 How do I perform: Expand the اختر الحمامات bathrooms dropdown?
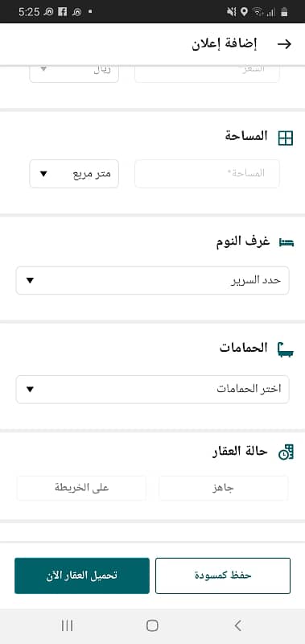152,390
